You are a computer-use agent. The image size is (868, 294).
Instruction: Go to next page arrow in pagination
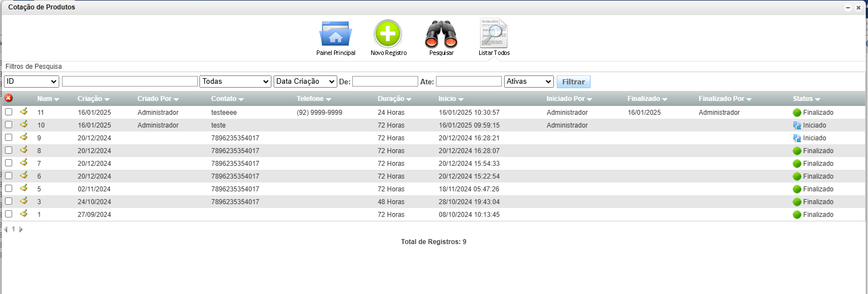(21, 229)
